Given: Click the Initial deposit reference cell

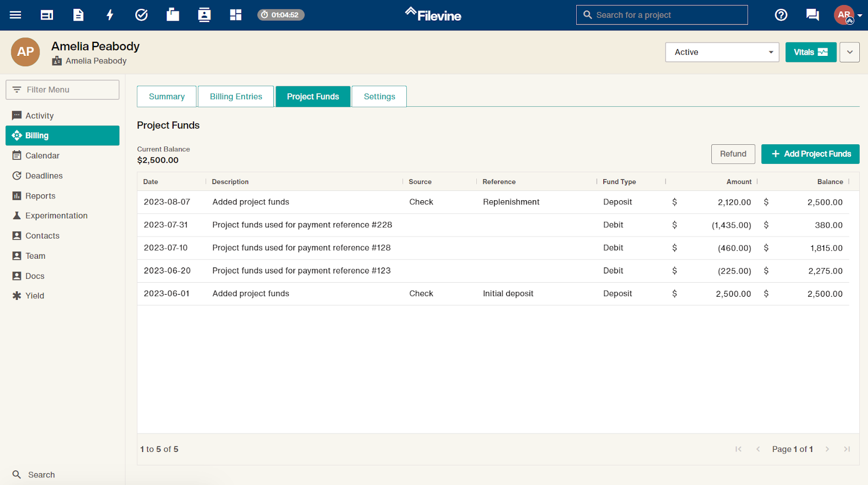Looking at the screenshot, I should click(508, 293).
